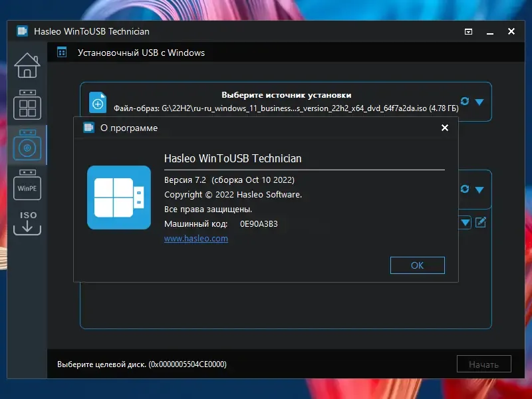Viewport: 532px width, 399px height.
Task: Expand the installation source dropdown arrow
Action: (479, 102)
